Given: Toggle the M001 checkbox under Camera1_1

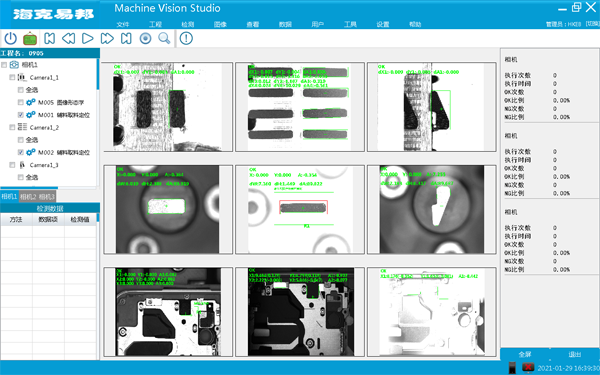Looking at the screenshot, I should tap(21, 115).
